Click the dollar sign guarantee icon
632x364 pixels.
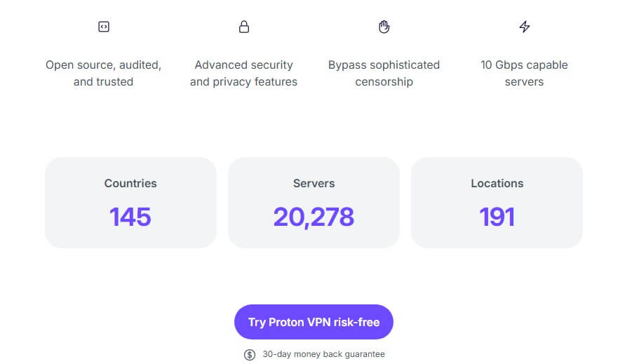tap(250, 355)
